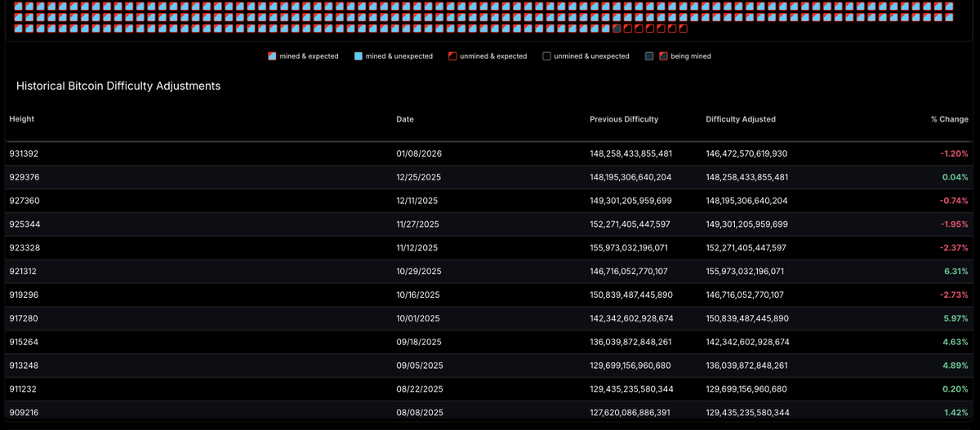
Task: Select the -0.74% change value
Action: [x=954, y=201]
